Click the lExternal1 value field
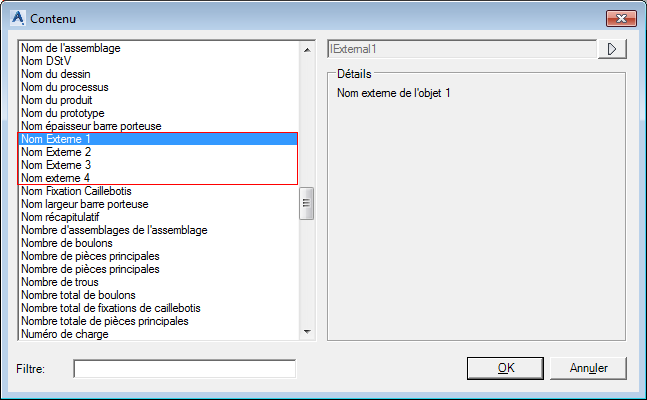647x400 pixels. [462, 48]
